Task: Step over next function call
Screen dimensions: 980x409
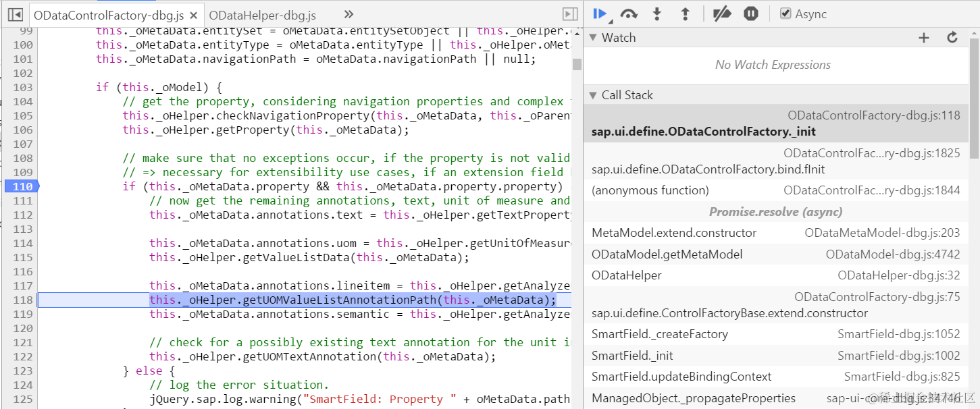Action: [629, 13]
